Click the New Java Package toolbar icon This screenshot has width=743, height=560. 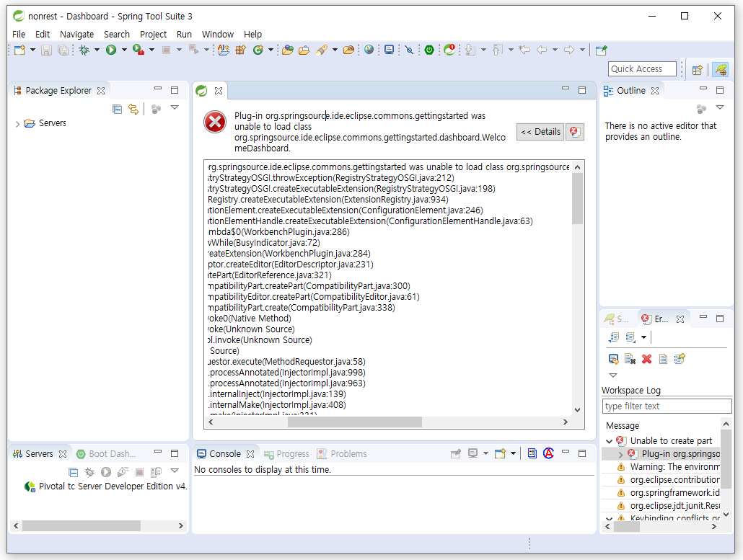point(241,50)
